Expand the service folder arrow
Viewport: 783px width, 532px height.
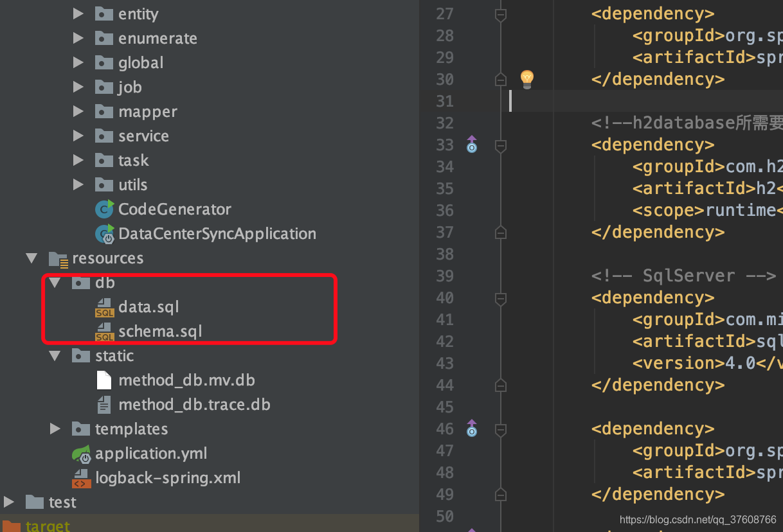pyautogui.click(x=78, y=136)
